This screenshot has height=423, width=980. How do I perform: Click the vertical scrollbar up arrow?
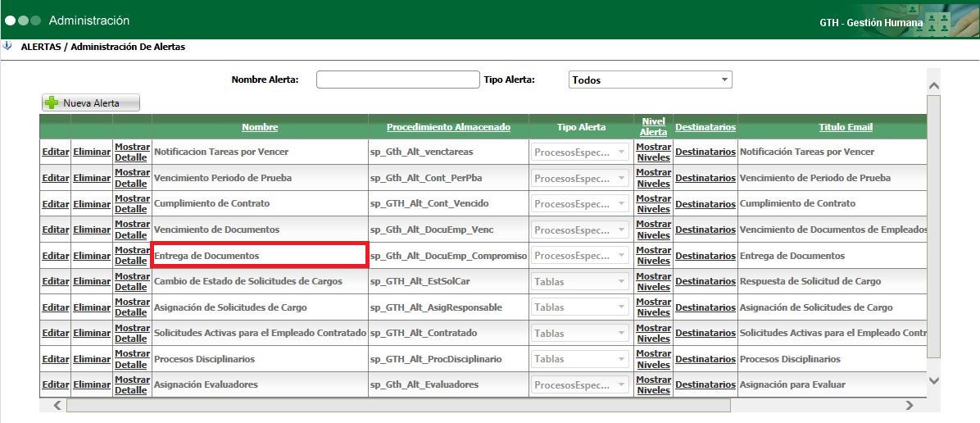(934, 85)
